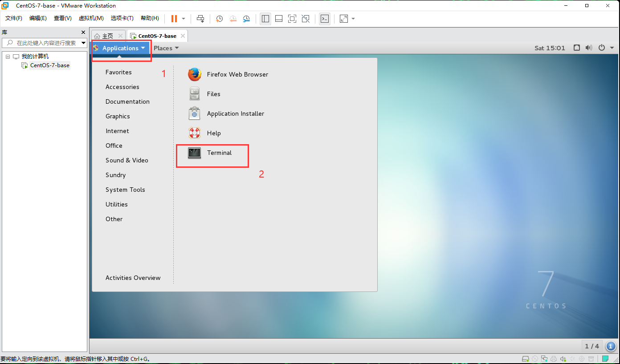Click the printer status icon
The width and height of the screenshot is (620, 364).
[x=554, y=359]
